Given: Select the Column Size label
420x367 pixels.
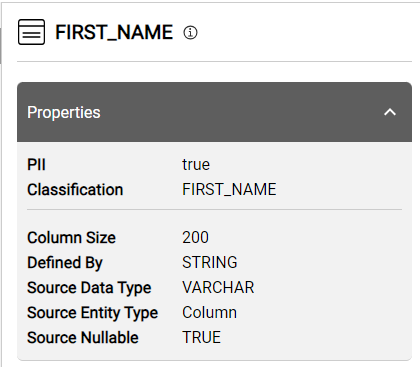Looking at the screenshot, I should (72, 238).
